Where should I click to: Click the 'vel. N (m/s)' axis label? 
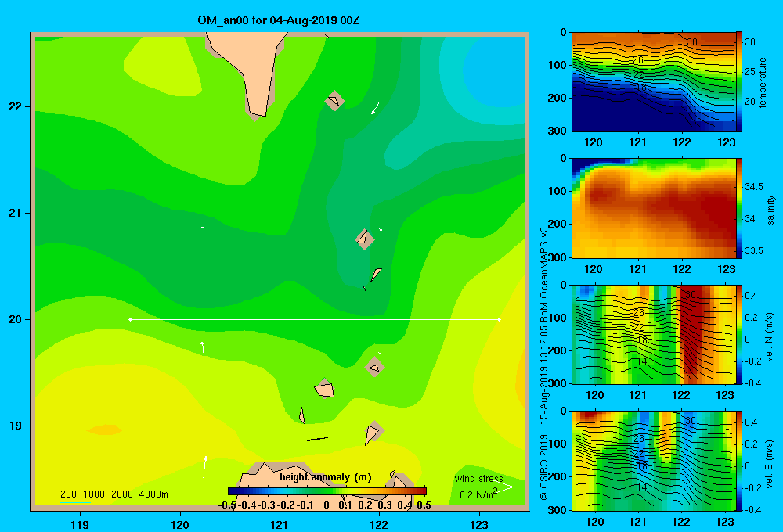pos(770,337)
